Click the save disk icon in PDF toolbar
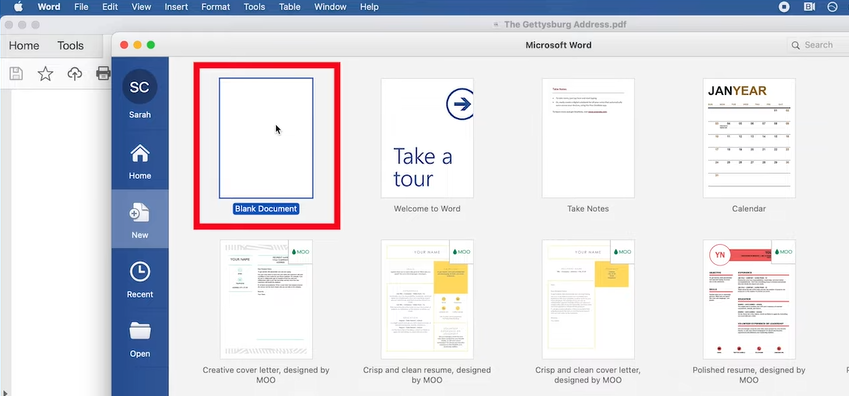 coord(16,74)
